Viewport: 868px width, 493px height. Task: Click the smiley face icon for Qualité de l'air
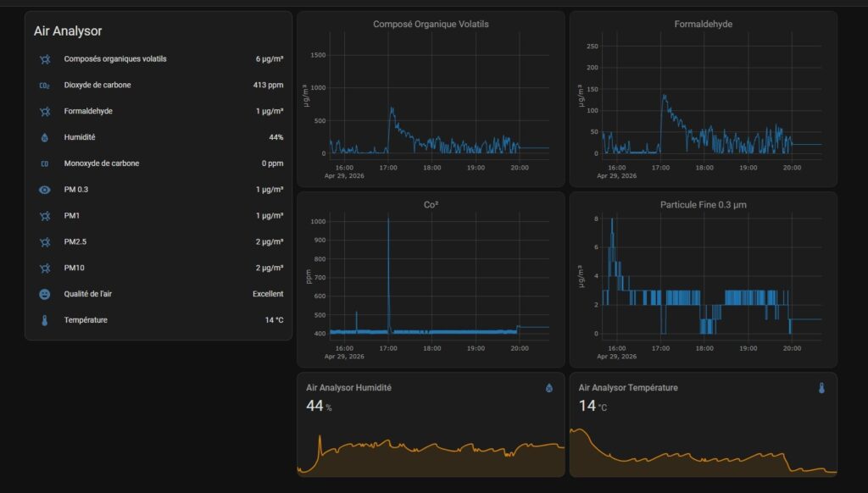[45, 295]
